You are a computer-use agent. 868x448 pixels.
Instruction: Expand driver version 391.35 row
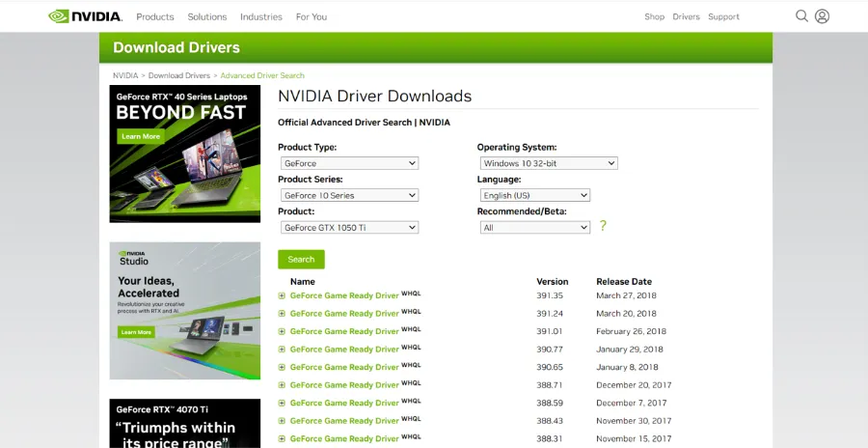(282, 296)
